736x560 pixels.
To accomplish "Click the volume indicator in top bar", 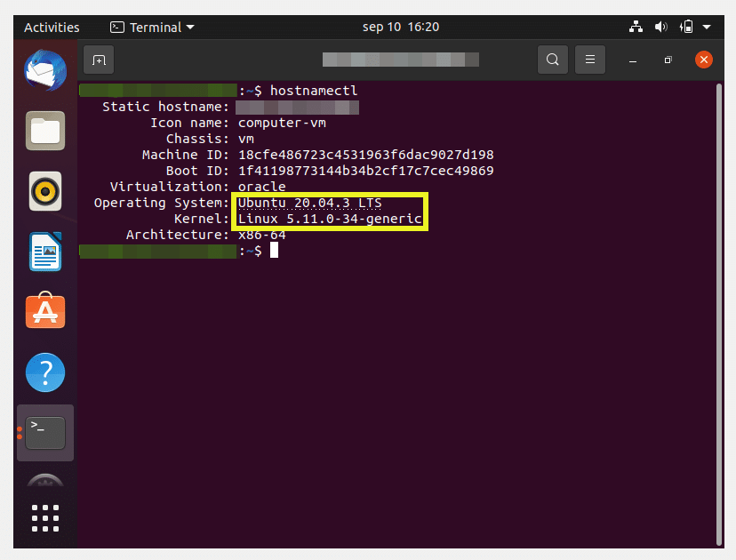I will click(661, 27).
